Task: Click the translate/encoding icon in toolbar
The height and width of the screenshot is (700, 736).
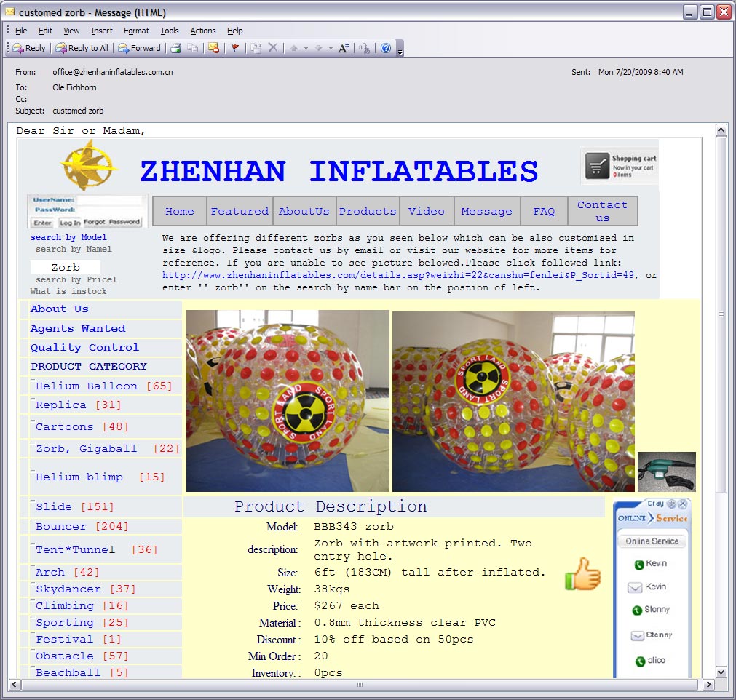Action: 364,48
